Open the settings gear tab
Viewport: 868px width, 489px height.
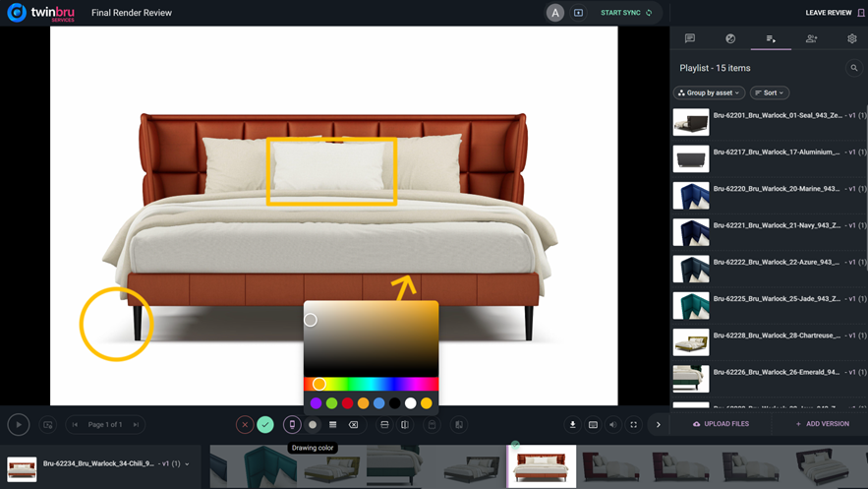[852, 38]
